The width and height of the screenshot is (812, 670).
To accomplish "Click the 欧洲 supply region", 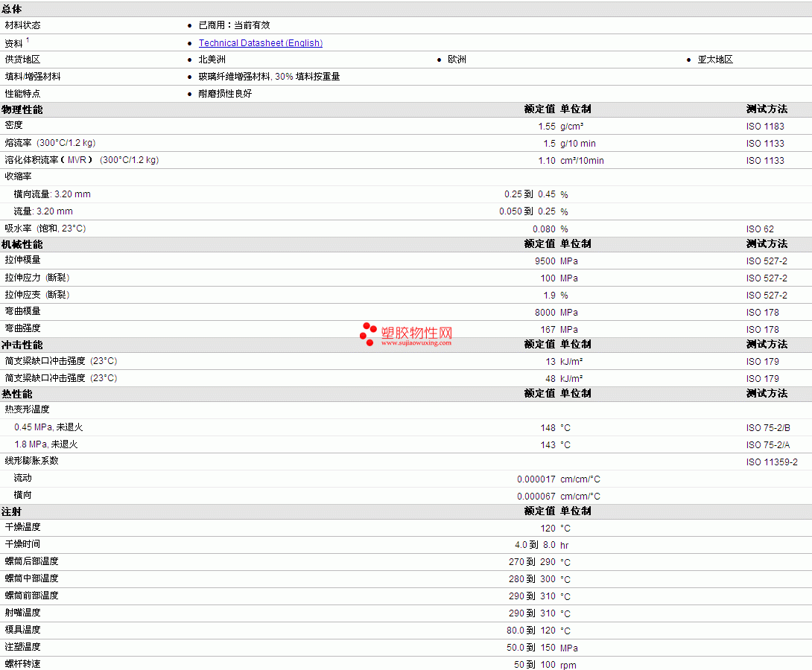I will click(457, 60).
